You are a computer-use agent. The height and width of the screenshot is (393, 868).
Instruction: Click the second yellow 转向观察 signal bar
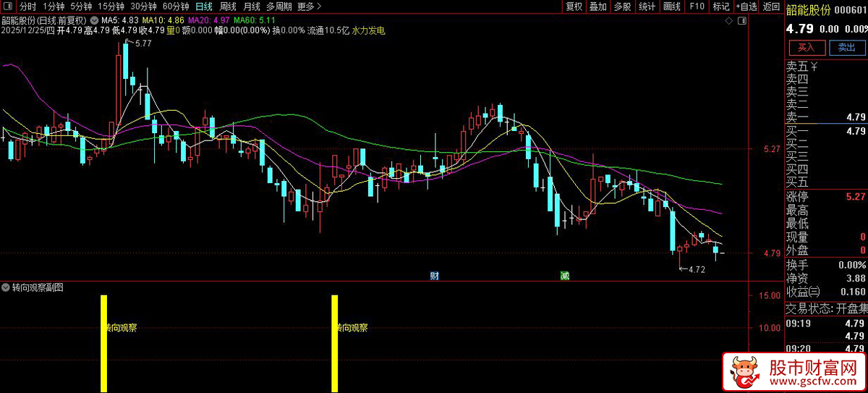tap(335, 344)
